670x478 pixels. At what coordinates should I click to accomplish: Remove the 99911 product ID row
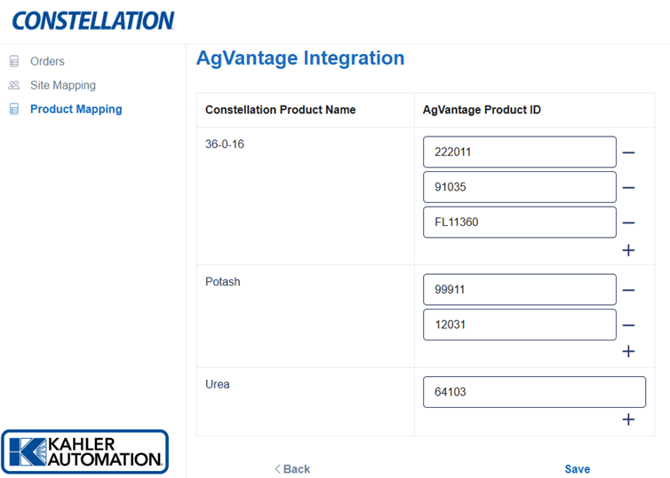[628, 291]
